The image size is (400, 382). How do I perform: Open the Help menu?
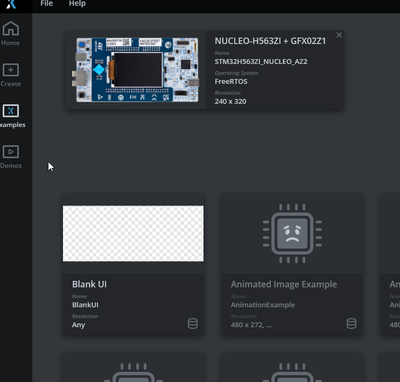[77, 4]
